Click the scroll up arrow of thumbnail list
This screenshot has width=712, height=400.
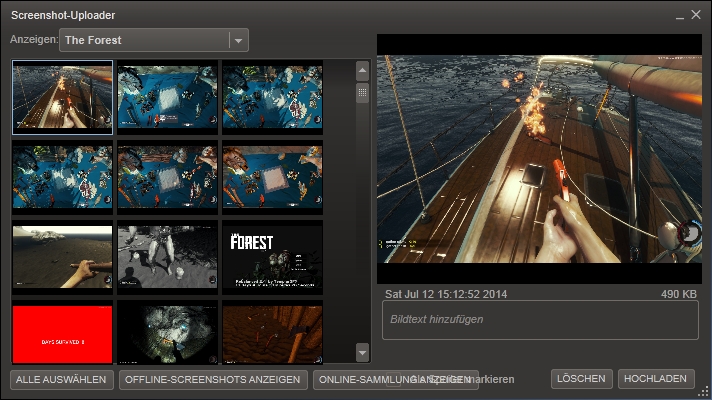362,72
